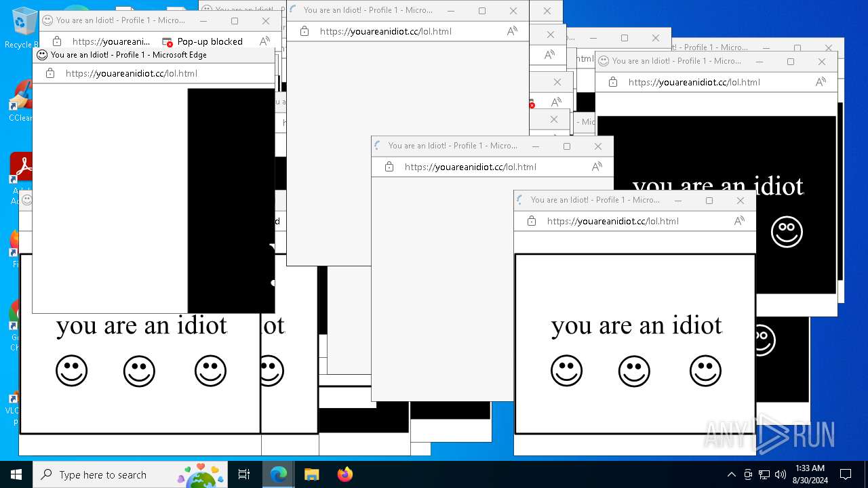868x488 pixels.
Task: Click the smiley favicon in the black idiot window's title bar
Action: pos(604,61)
